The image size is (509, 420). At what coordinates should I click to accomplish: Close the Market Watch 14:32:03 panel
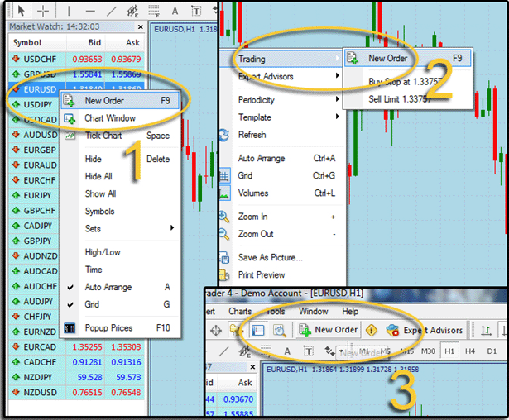(x=140, y=26)
